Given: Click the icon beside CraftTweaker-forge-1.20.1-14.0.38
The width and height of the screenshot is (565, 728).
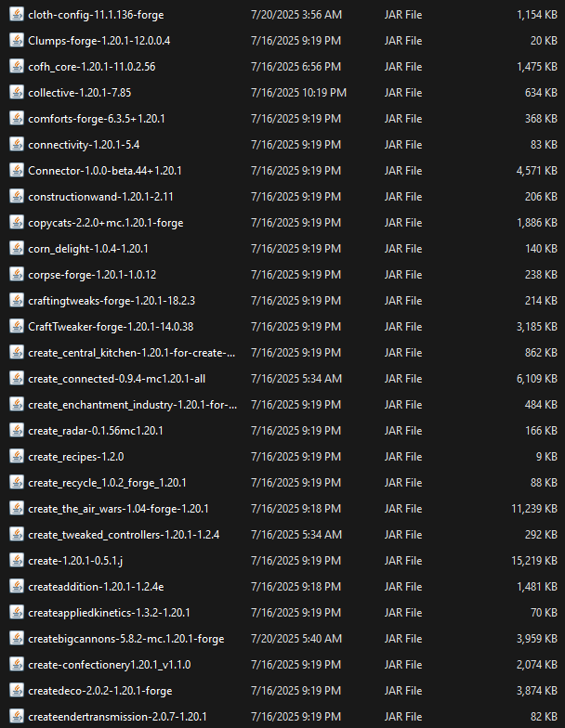Looking at the screenshot, I should pos(17,327).
